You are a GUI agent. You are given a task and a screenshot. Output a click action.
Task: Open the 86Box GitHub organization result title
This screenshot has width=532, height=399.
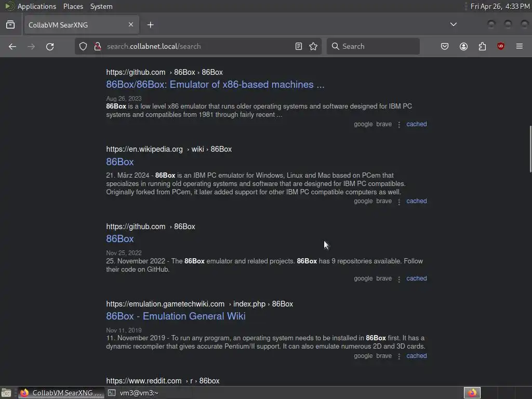pyautogui.click(x=120, y=239)
